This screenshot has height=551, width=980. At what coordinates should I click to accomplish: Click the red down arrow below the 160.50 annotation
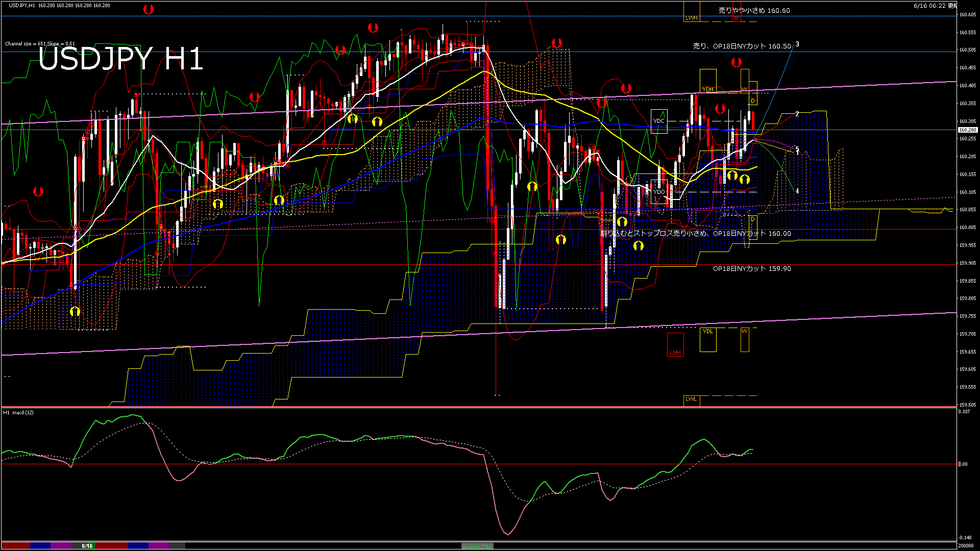[736, 62]
